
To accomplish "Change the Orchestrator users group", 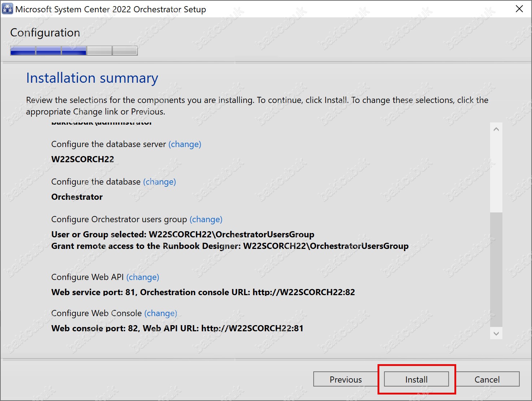I will click(x=206, y=219).
